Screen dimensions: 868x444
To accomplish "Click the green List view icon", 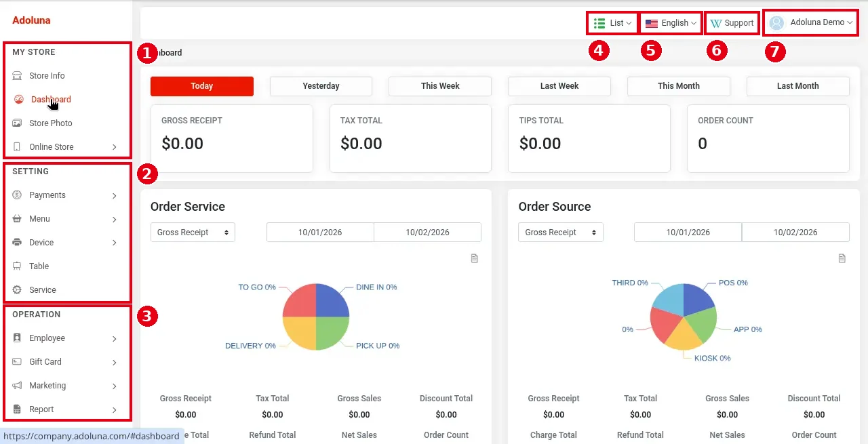I will click(599, 23).
